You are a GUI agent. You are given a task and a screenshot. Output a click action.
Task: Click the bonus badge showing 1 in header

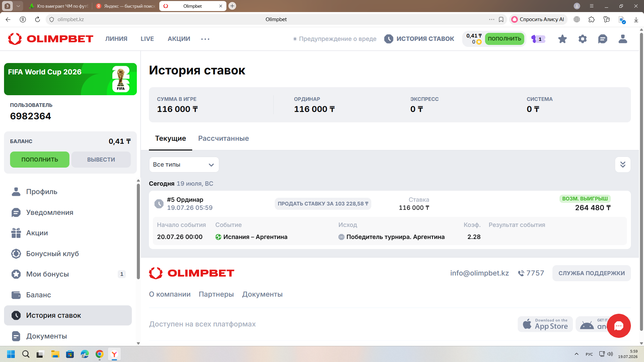[538, 39]
